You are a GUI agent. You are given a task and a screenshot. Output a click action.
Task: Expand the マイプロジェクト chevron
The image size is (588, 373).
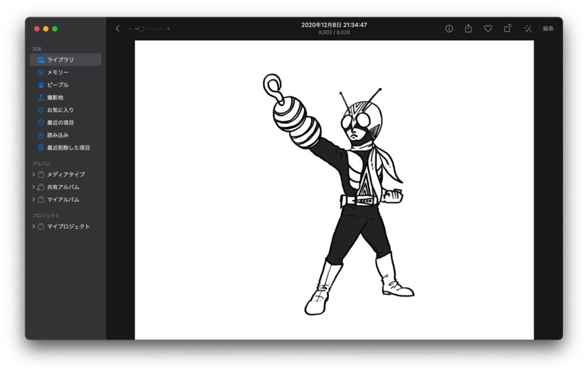click(x=33, y=226)
